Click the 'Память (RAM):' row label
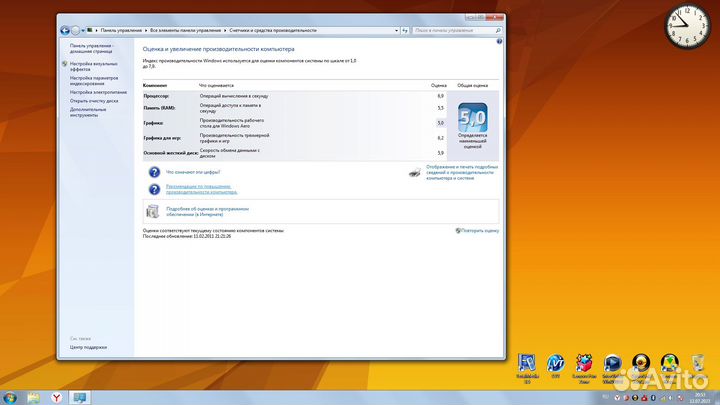This screenshot has width=720, height=405. click(x=159, y=108)
